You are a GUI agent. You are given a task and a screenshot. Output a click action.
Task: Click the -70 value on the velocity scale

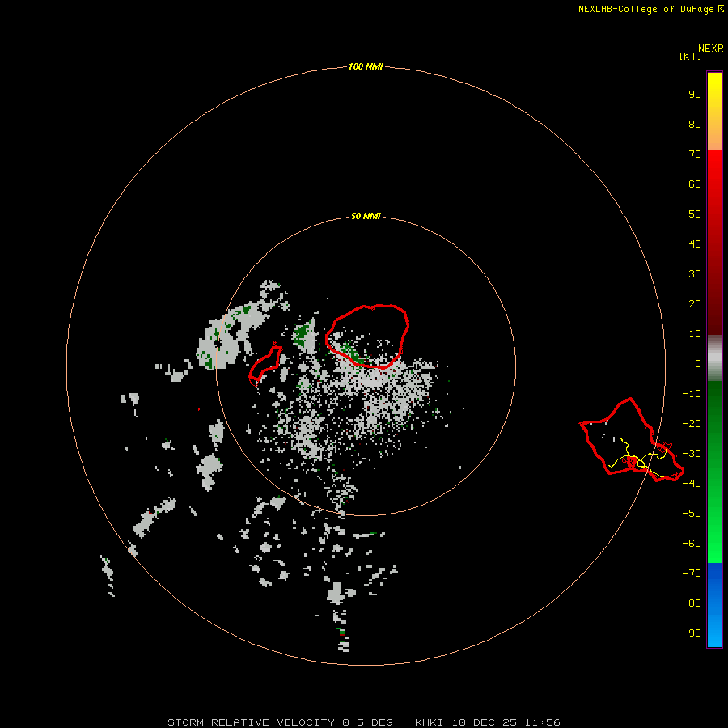[x=692, y=574]
